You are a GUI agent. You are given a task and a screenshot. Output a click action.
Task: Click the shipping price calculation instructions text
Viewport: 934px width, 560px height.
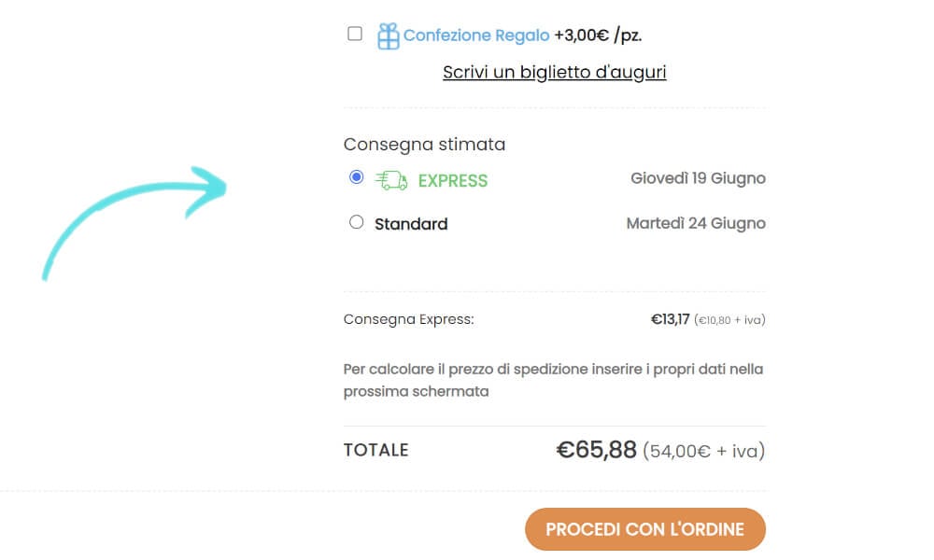click(x=554, y=379)
